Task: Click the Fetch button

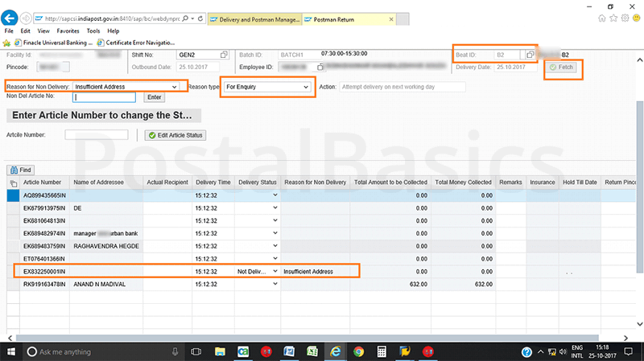Action: (562, 68)
